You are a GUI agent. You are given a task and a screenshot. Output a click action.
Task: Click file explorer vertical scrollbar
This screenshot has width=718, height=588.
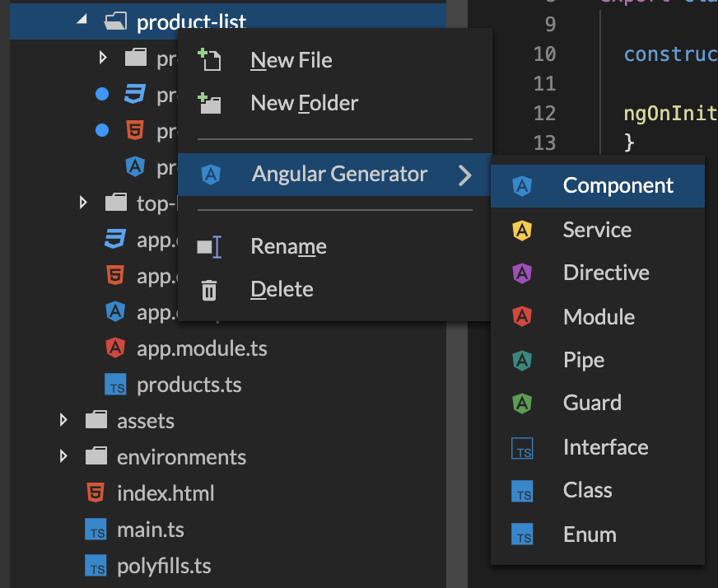point(457,293)
